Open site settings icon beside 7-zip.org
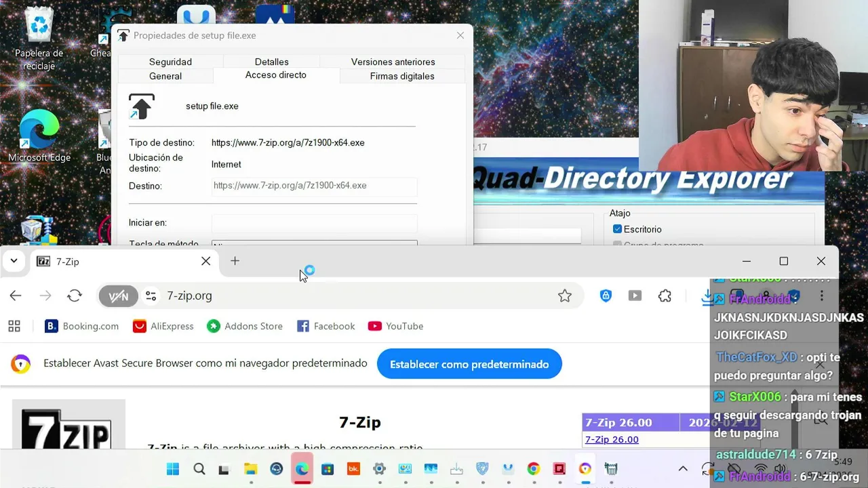The image size is (868, 488). 151,296
